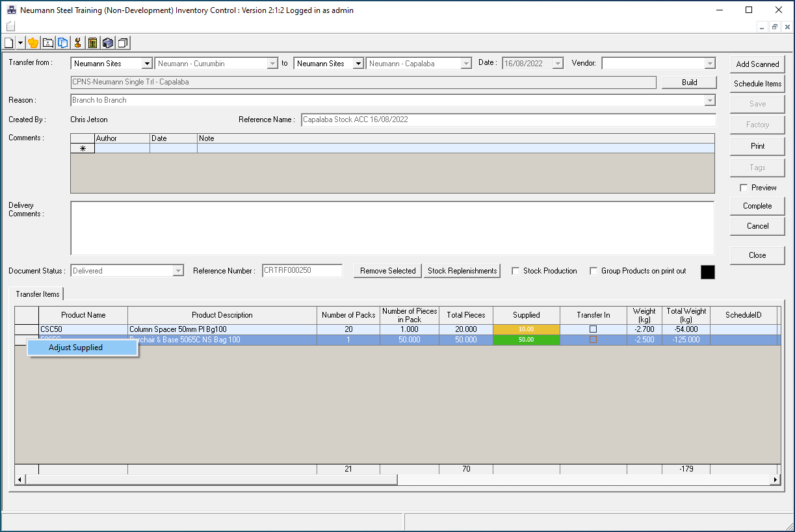Image resolution: width=795 pixels, height=532 pixels.
Task: Open the Transfer from sites dropdown
Action: tap(146, 63)
